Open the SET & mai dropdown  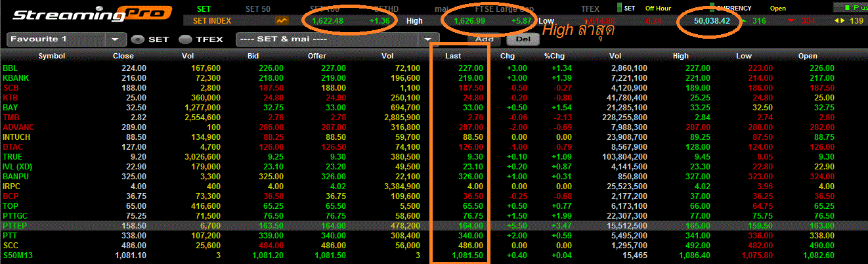point(429,39)
